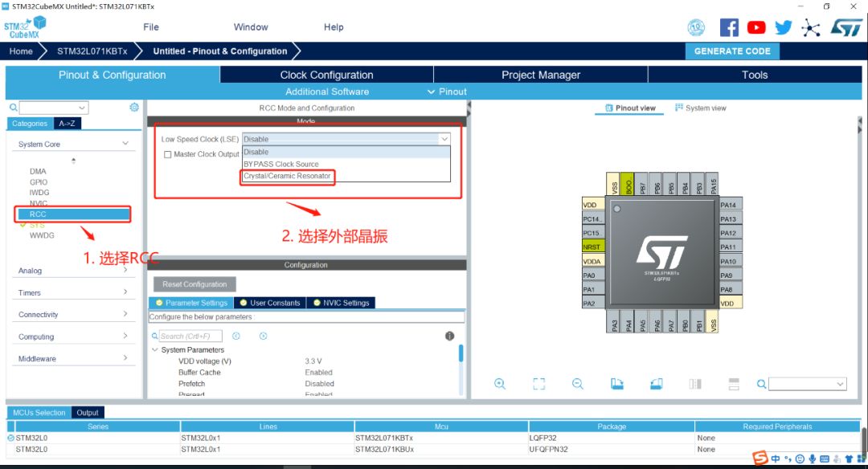Click the pin search magnifier icon
The image size is (868, 469).
pyautogui.click(x=762, y=384)
